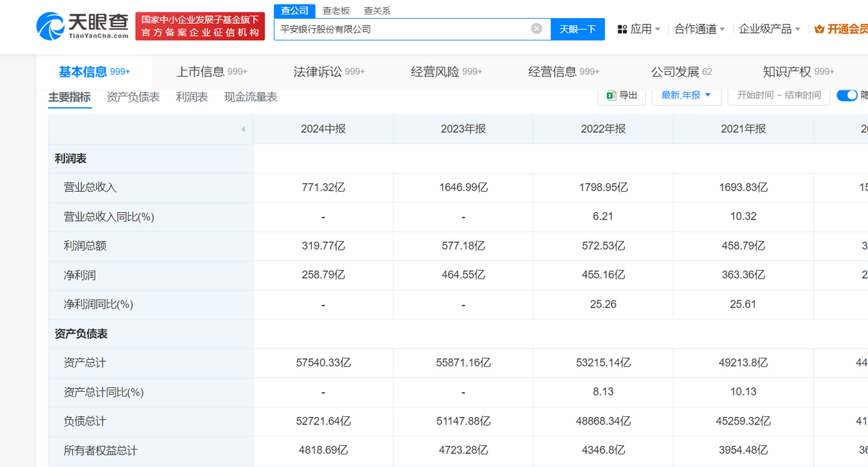Viewport: 868px width, 467px height.
Task: Click the 2021年报 column header
Action: 743,129
